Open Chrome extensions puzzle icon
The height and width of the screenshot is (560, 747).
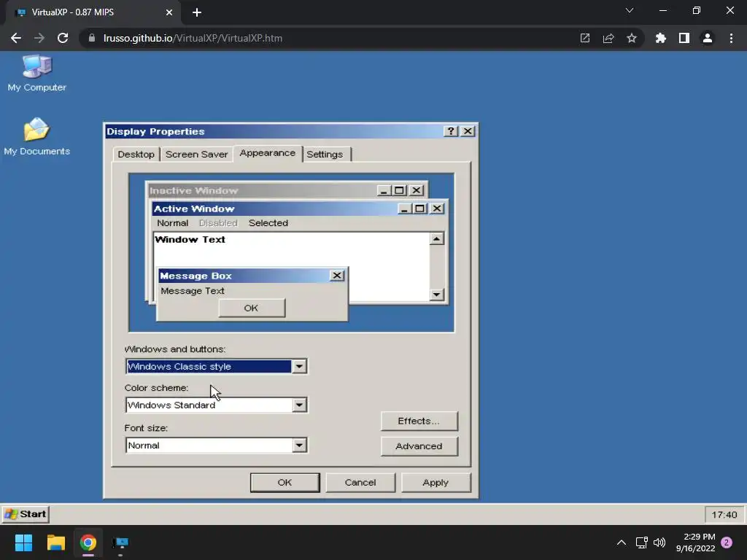(660, 38)
